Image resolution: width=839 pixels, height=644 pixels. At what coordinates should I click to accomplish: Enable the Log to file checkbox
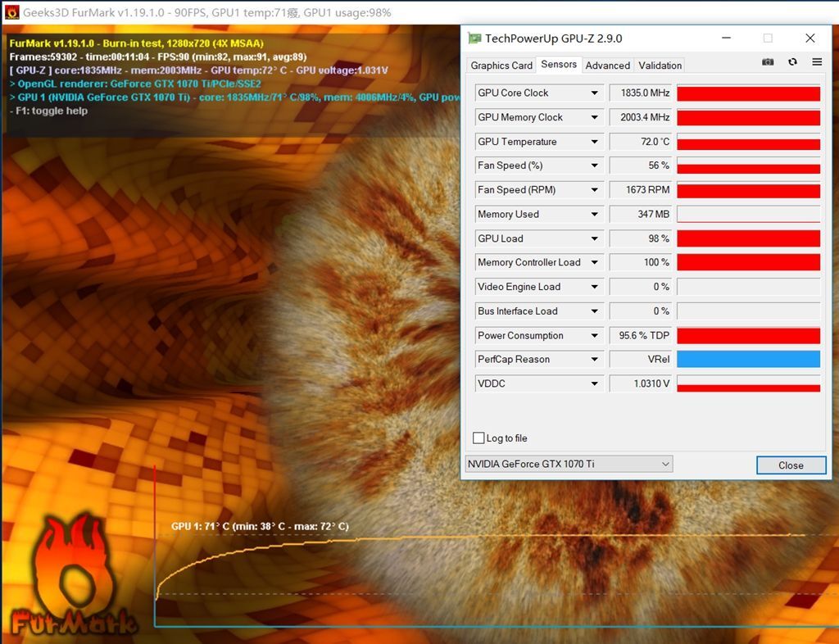point(478,438)
